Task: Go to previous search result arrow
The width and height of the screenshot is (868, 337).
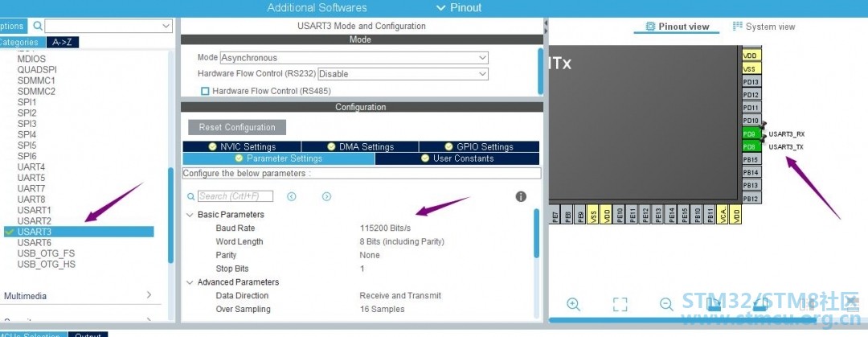Action: [292, 196]
